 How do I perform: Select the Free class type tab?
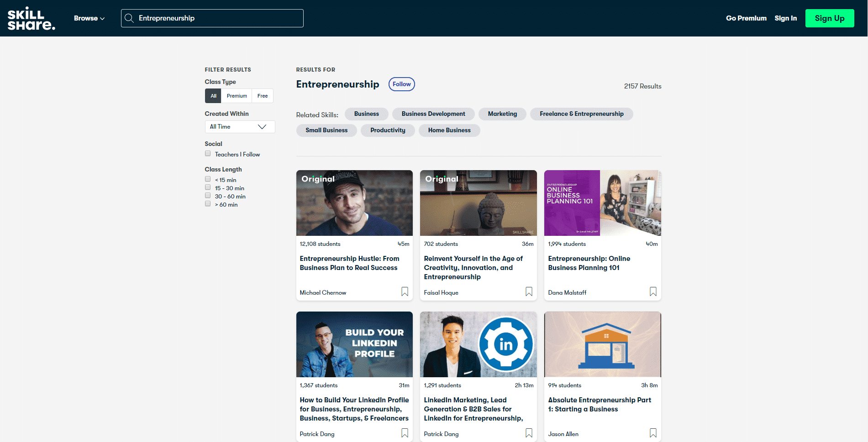(263, 96)
